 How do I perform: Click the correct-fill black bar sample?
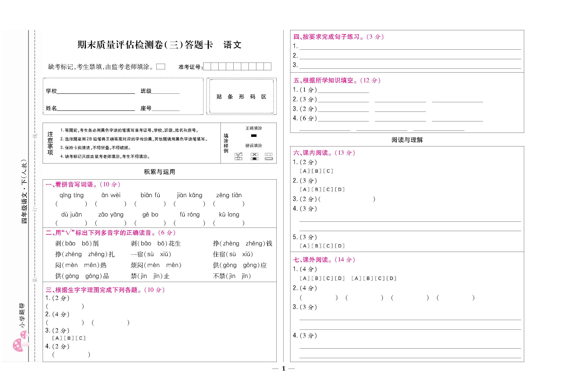pyautogui.click(x=254, y=136)
